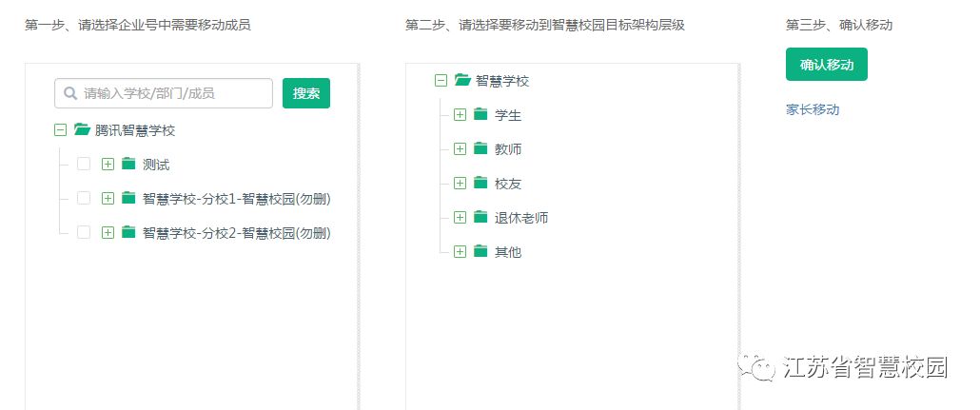Click the 教师 folder icon
Screen dimensions: 980x410
pos(480,148)
